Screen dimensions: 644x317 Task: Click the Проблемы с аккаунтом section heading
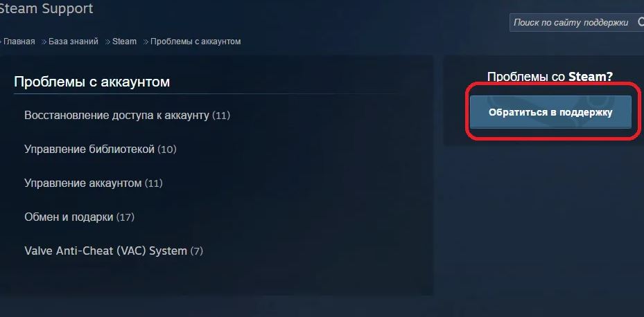pos(92,82)
